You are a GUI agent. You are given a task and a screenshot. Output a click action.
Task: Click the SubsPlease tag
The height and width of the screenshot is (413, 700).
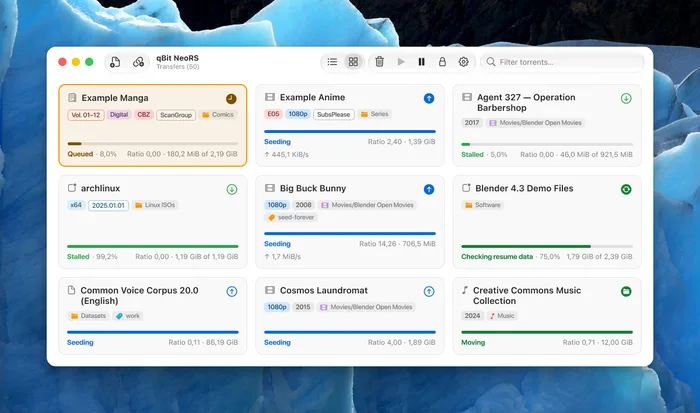coord(333,114)
